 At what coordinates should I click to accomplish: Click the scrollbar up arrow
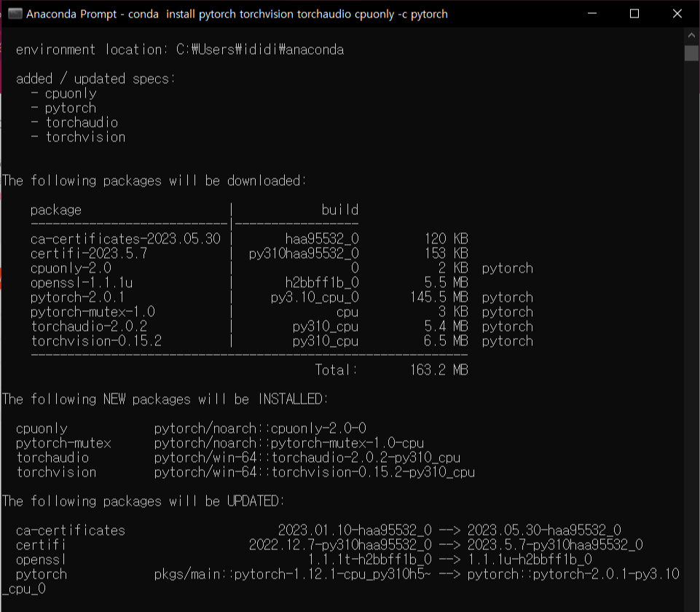tap(691, 35)
